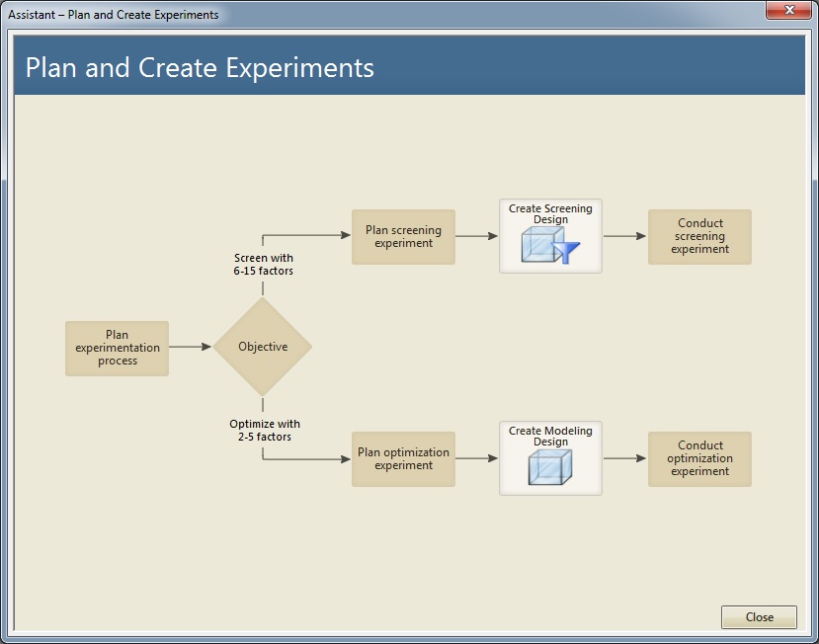Image resolution: width=819 pixels, height=644 pixels.
Task: Click the 'Create Screening Design' caption text
Action: (x=550, y=213)
